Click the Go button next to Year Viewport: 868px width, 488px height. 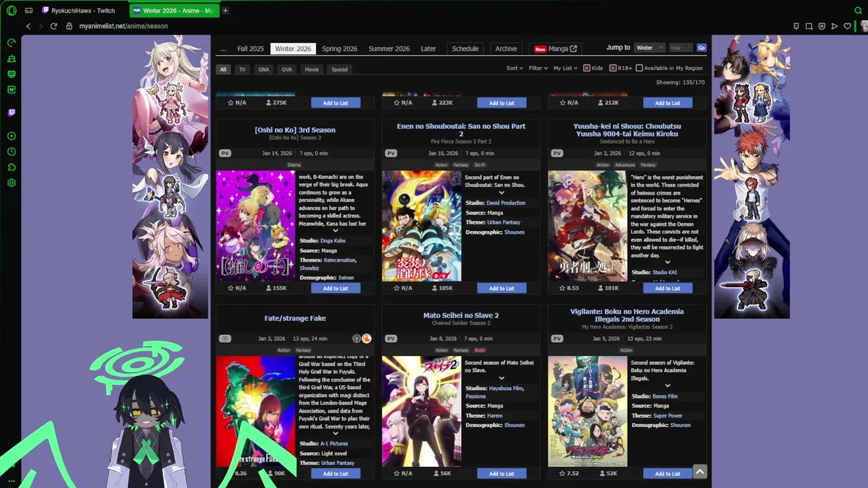(701, 47)
